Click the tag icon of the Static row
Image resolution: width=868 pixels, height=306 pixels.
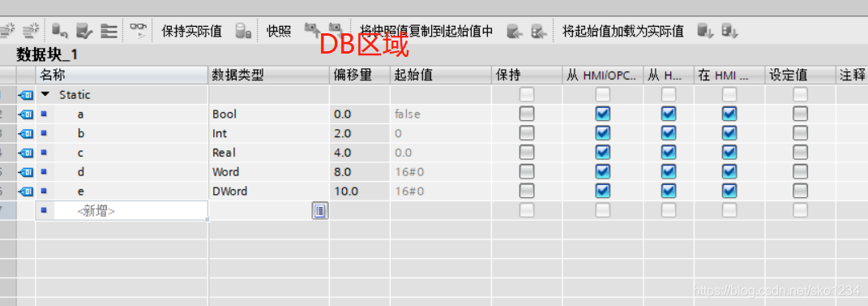click(26, 95)
